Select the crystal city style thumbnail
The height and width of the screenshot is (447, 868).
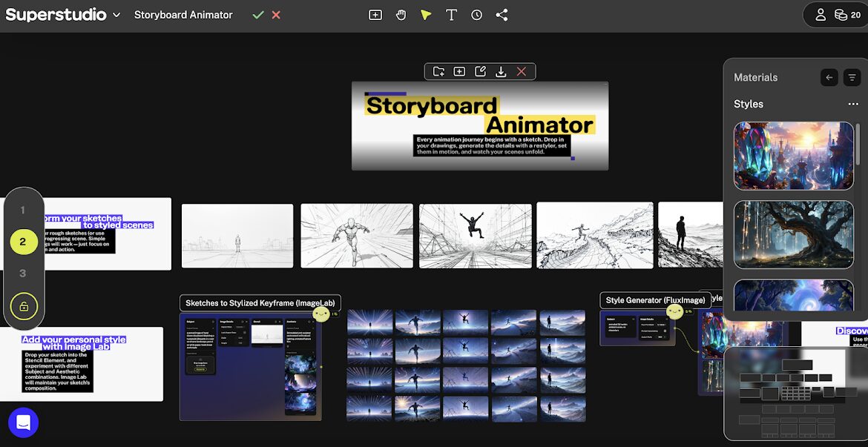pyautogui.click(x=793, y=156)
